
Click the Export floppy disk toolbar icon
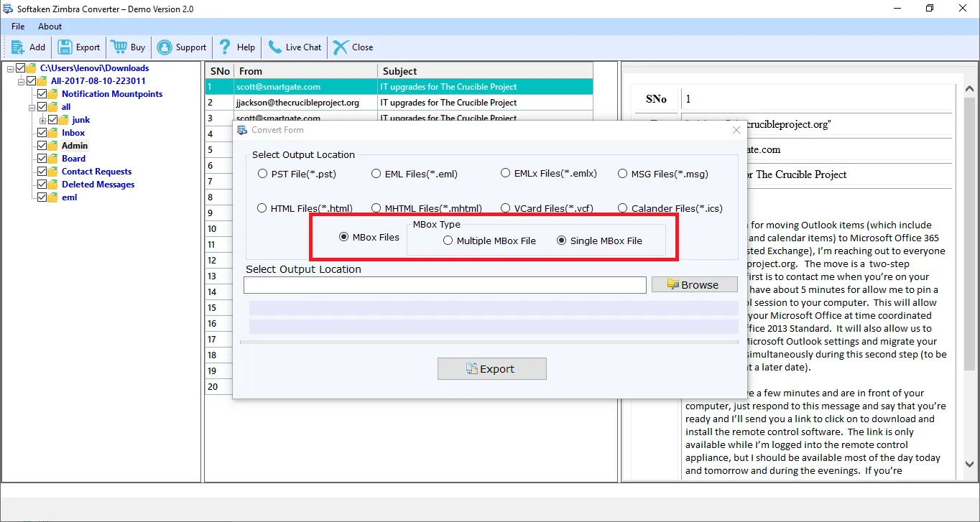(65, 47)
